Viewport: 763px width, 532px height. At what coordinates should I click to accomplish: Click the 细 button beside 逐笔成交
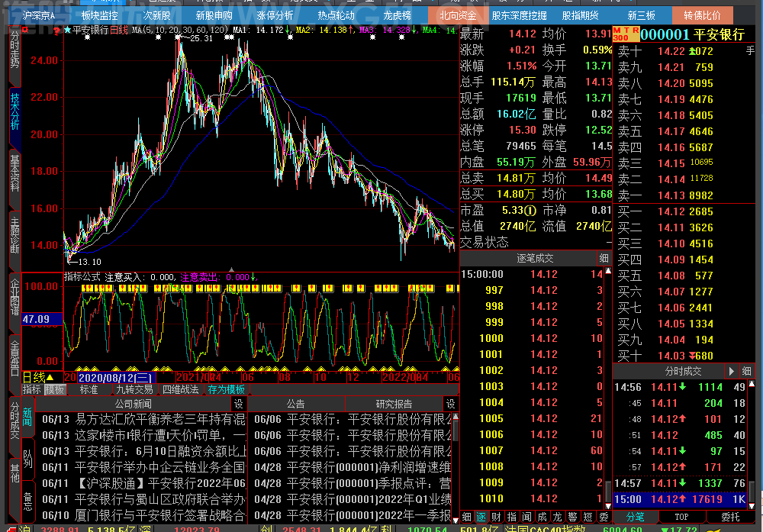click(604, 258)
